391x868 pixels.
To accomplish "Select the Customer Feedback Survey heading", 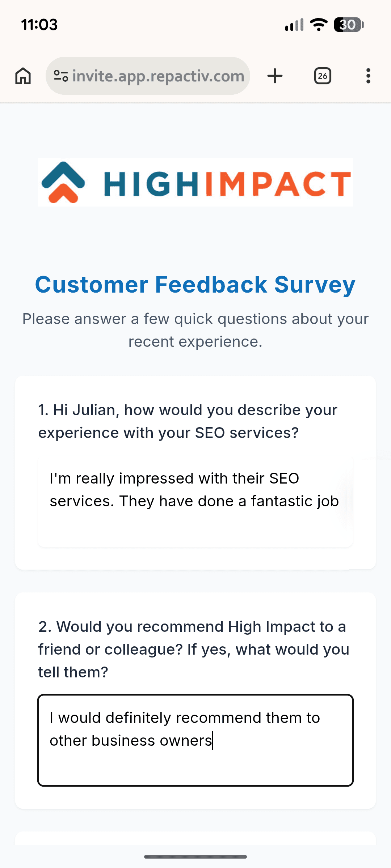I will coord(195,285).
